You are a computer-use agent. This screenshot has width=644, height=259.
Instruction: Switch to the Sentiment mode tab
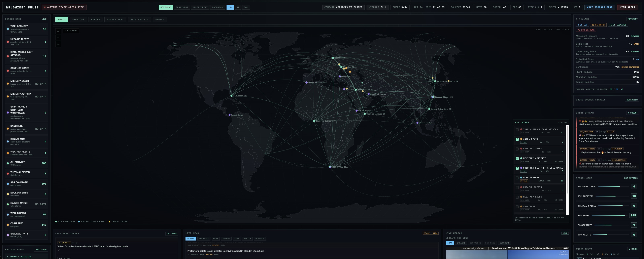[182, 7]
